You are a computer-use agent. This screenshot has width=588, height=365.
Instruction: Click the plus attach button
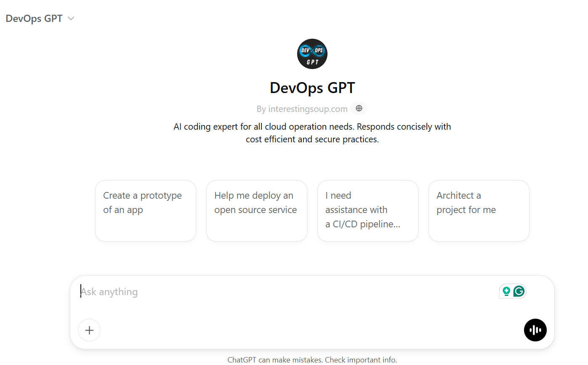[89, 330]
